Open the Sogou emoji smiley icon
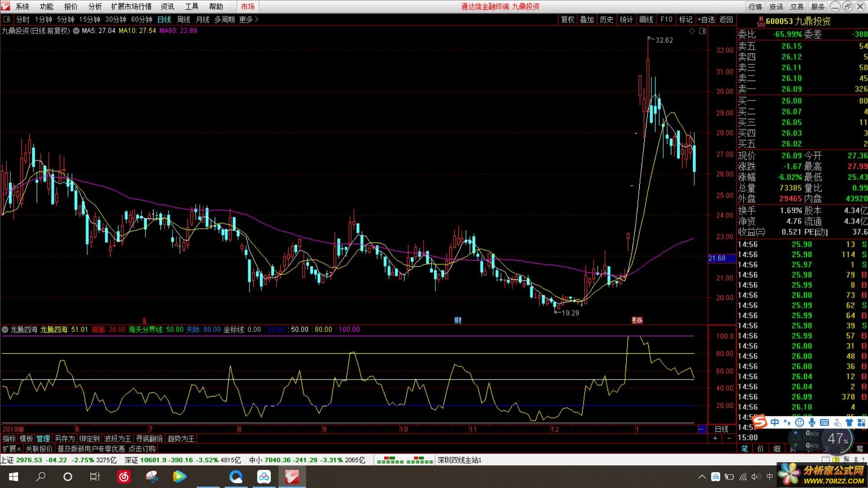Viewport: 868px width, 488px height. [800, 422]
